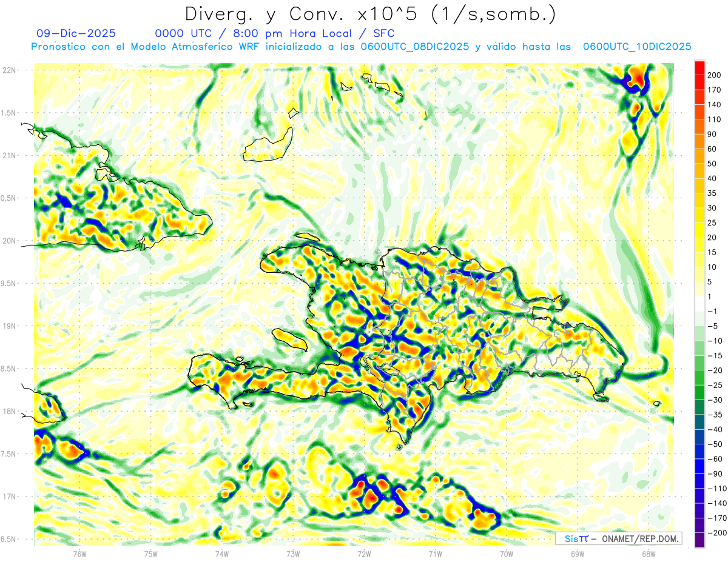Screen dimensions: 728x562
Task: Click the '17N' latitude axis label
Action: coord(9,497)
